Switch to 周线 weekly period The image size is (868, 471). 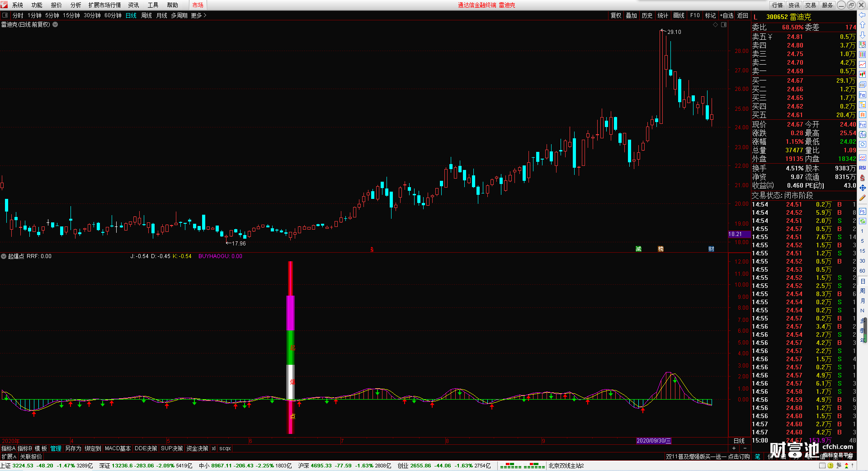click(x=146, y=15)
